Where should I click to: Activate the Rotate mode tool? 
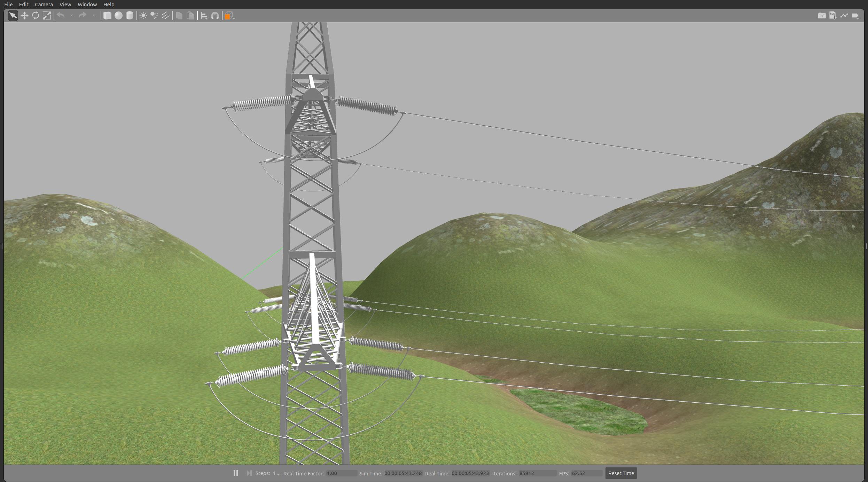(x=36, y=16)
